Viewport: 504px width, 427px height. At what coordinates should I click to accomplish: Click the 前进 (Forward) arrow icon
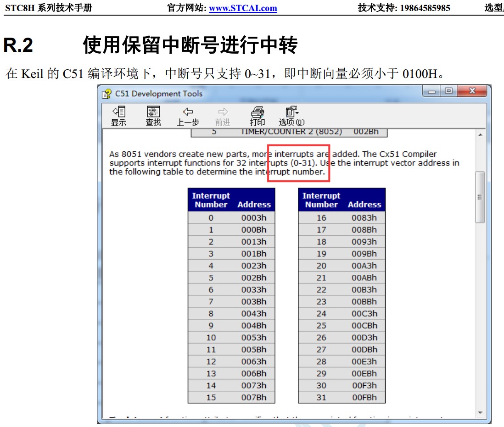[x=223, y=116]
